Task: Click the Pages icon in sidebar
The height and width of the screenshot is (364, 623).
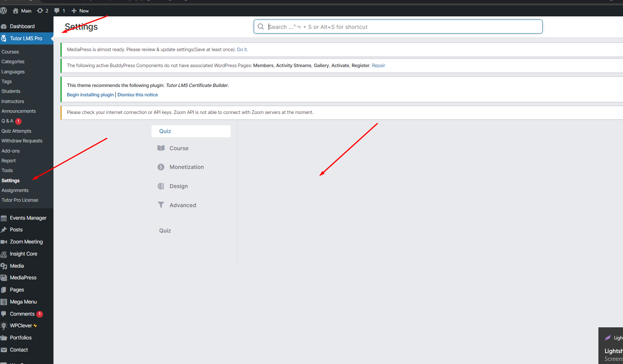Action: pyautogui.click(x=4, y=290)
